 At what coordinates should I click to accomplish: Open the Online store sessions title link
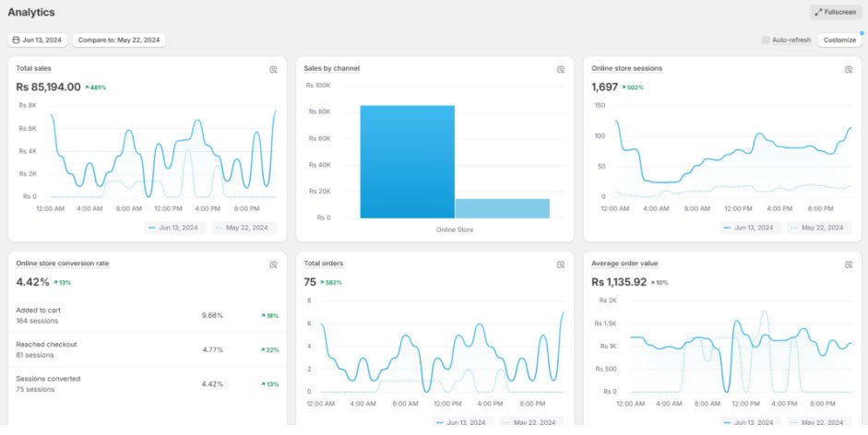tap(626, 68)
